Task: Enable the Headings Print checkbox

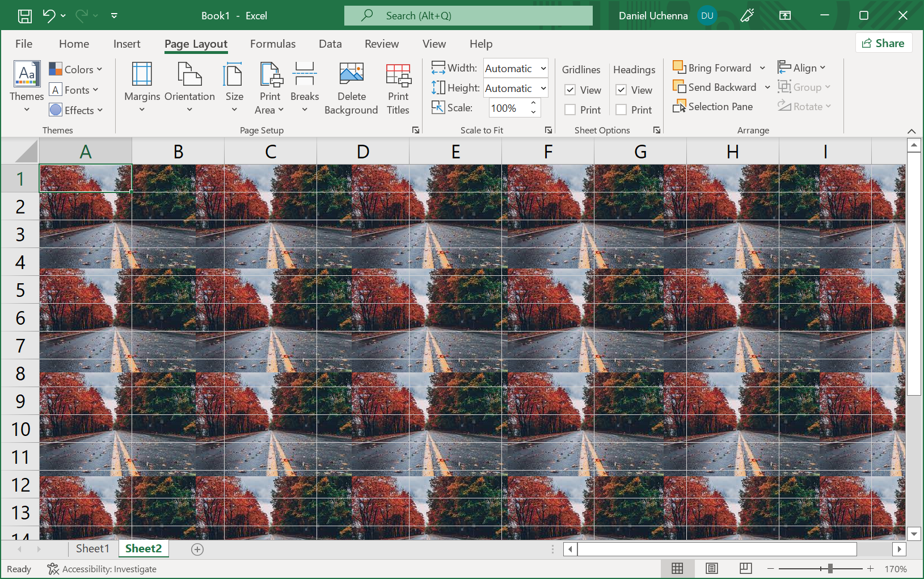Action: pos(622,110)
